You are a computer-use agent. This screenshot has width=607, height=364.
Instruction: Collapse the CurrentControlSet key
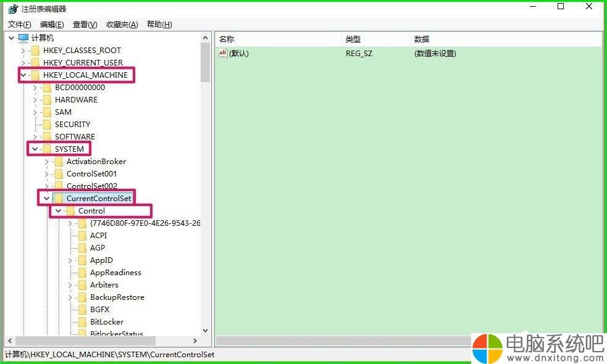[x=46, y=199]
